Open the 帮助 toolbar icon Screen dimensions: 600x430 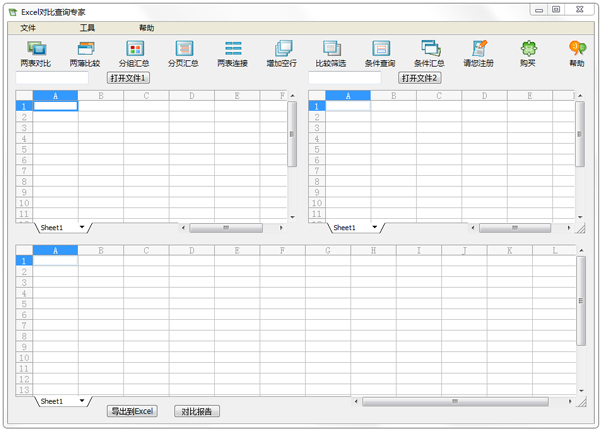[x=577, y=54]
